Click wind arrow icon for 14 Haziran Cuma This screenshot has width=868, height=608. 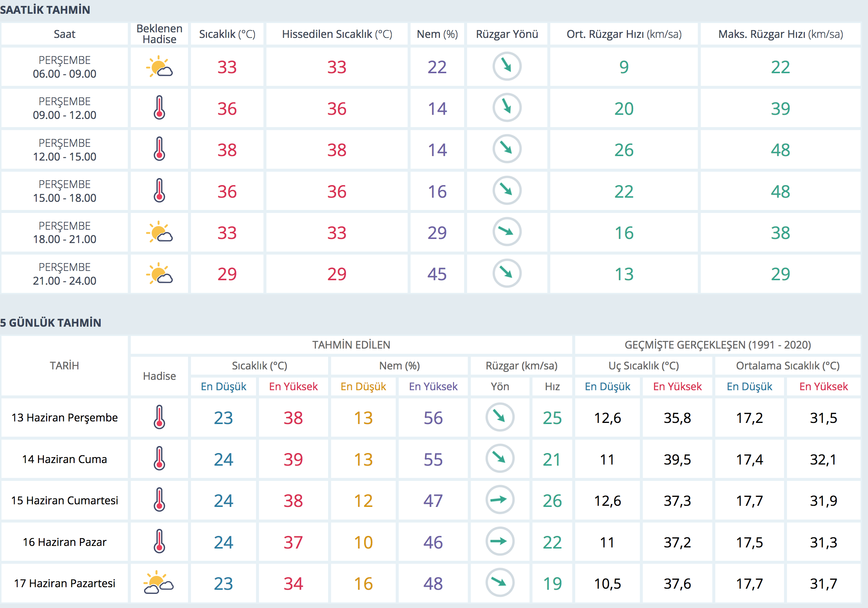click(x=499, y=459)
